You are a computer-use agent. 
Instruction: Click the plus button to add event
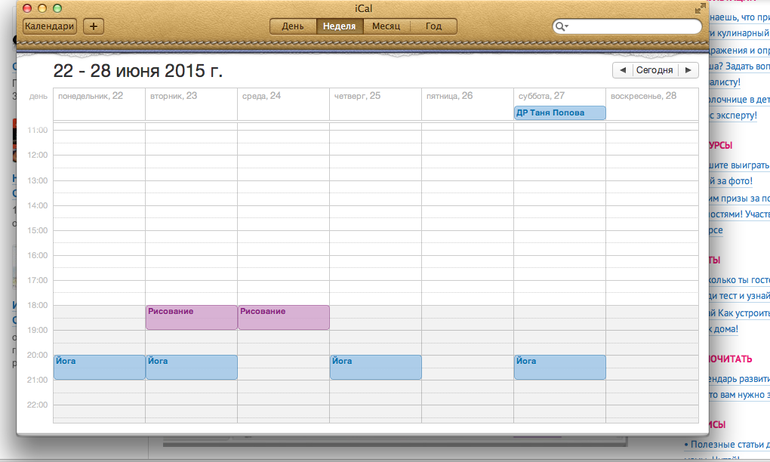[93, 26]
